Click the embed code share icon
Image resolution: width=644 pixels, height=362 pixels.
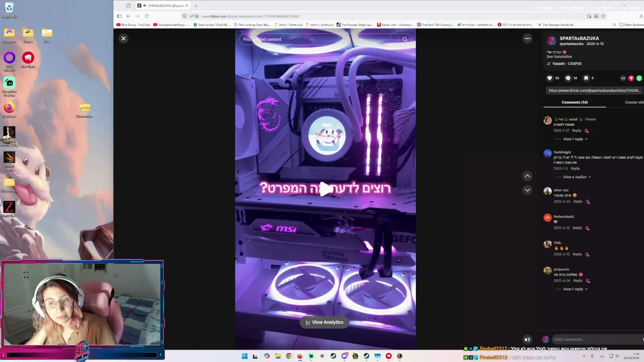[623, 78]
